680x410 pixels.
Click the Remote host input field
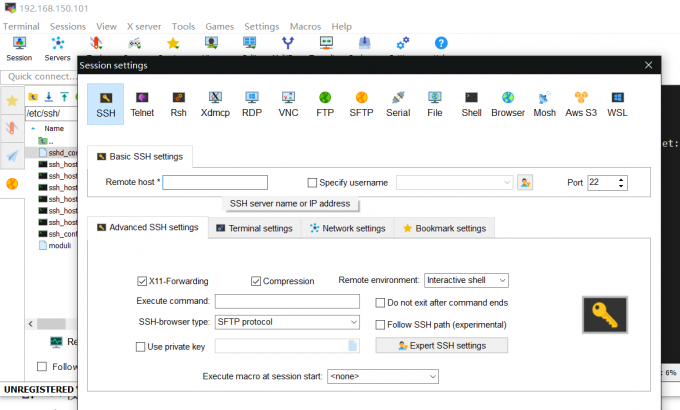(x=215, y=182)
